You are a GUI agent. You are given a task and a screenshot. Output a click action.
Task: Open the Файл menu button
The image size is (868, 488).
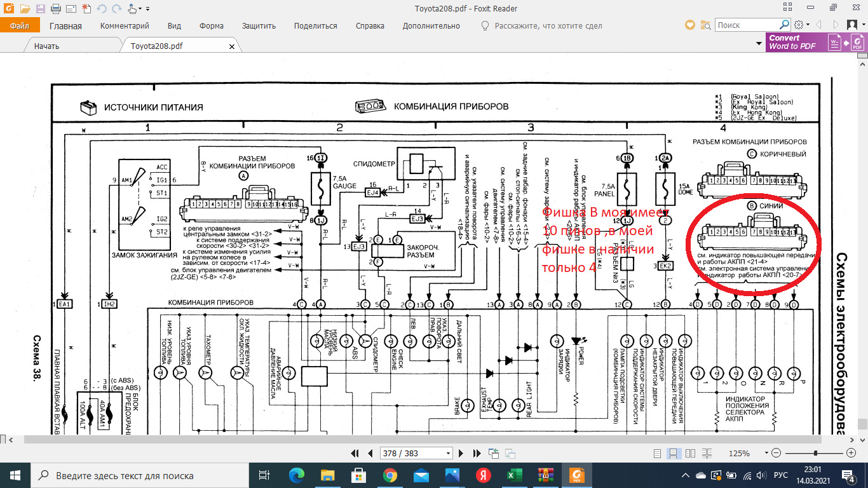(x=20, y=26)
